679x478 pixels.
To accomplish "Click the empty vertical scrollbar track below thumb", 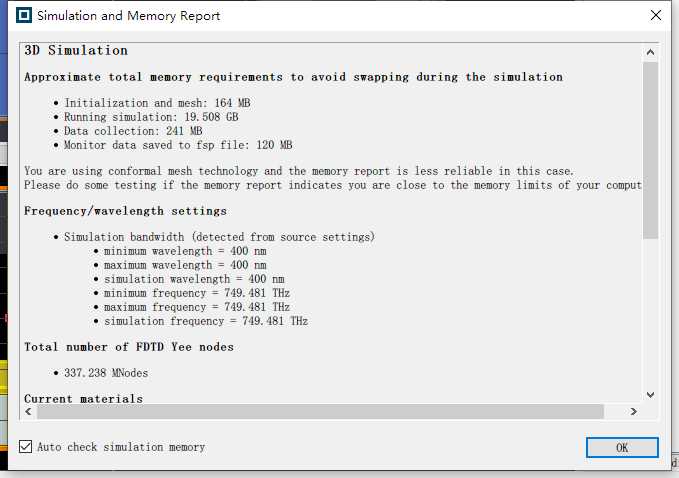I will point(650,312).
